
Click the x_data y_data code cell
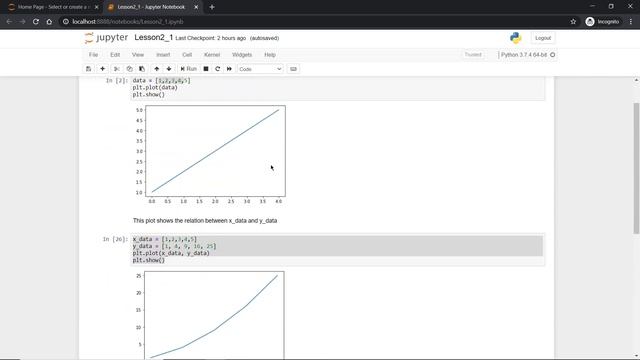338,250
